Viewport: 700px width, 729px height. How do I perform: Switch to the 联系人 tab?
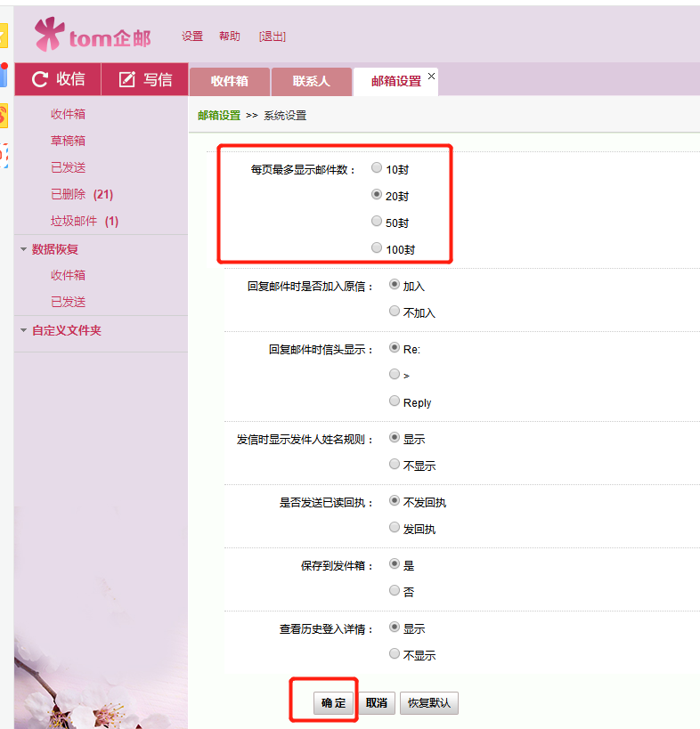click(x=311, y=81)
